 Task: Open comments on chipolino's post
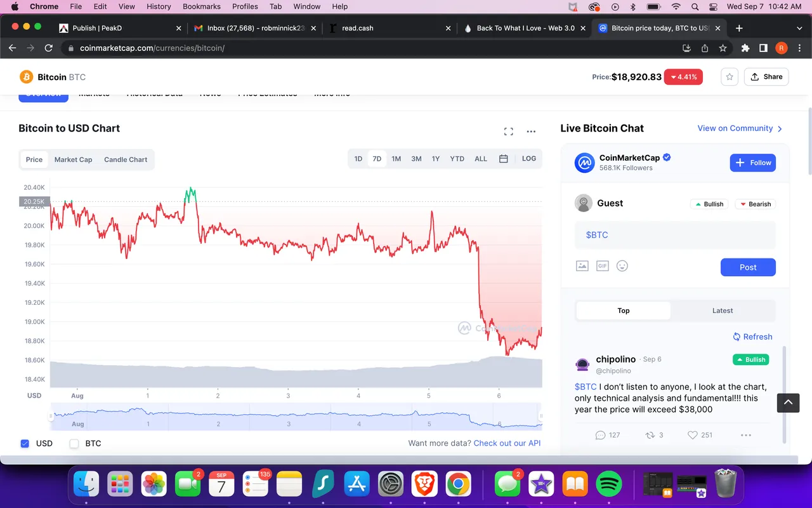coord(607,435)
